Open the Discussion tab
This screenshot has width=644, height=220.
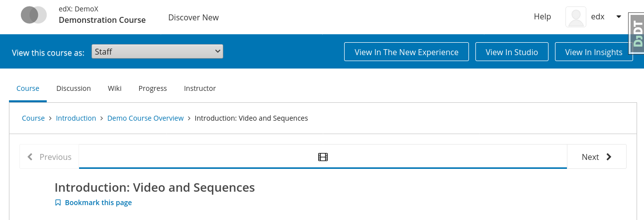(74, 88)
